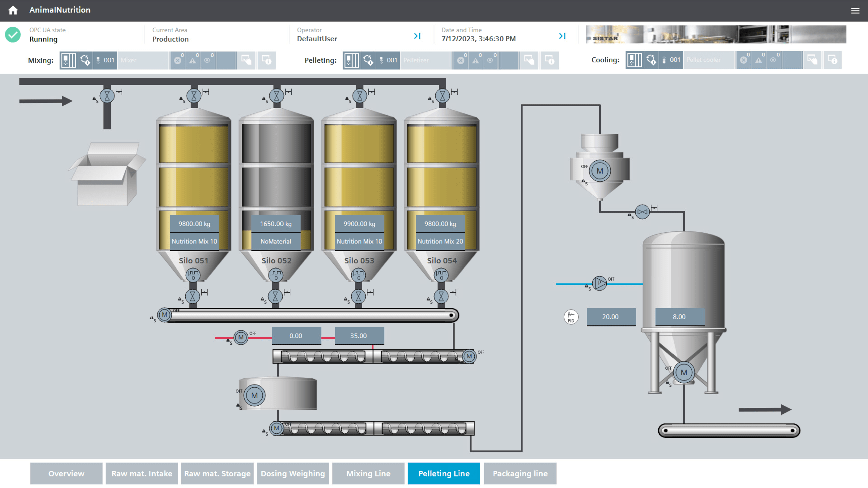Open the hamburger menu

[855, 11]
